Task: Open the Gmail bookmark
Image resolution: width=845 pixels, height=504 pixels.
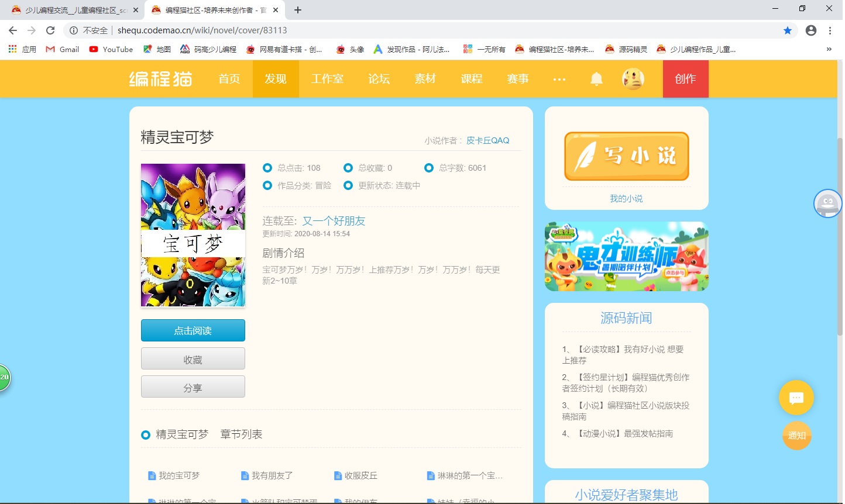Action: coord(63,49)
